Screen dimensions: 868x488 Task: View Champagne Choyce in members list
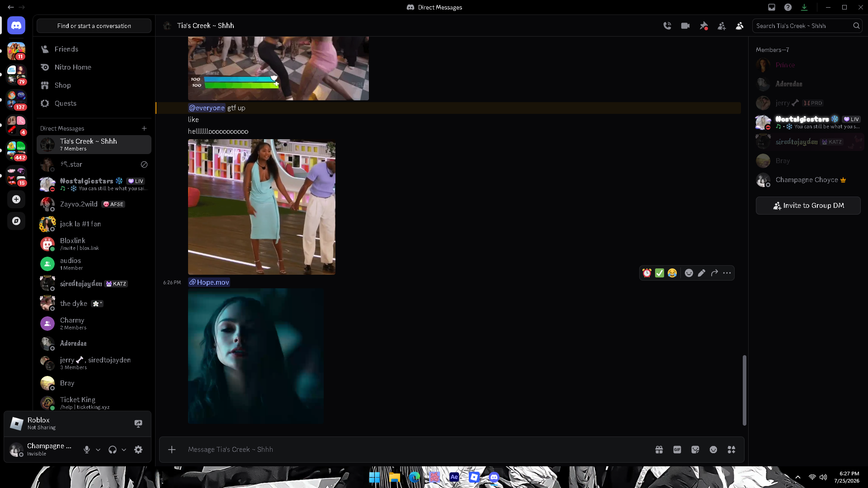pos(808,180)
